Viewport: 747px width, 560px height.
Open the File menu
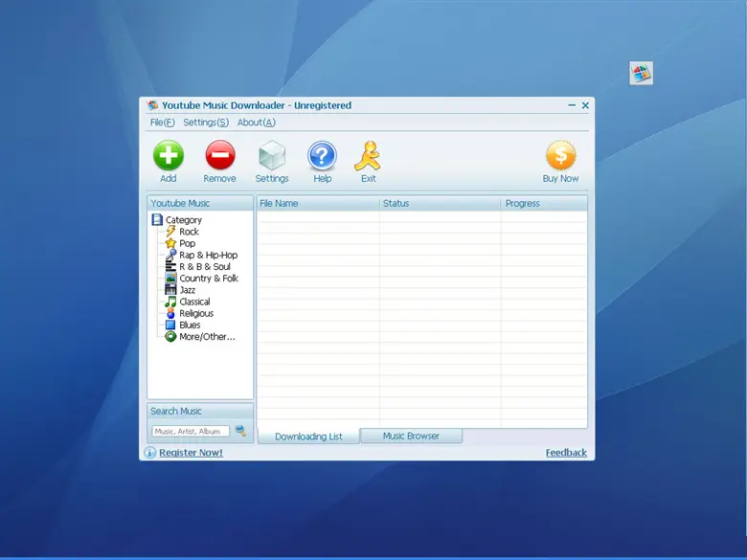tap(162, 123)
